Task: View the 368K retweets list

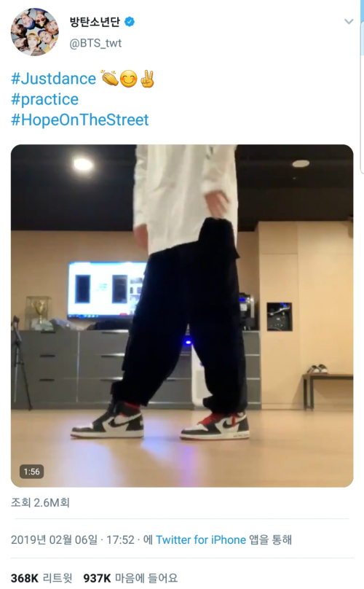Action: click(41, 578)
